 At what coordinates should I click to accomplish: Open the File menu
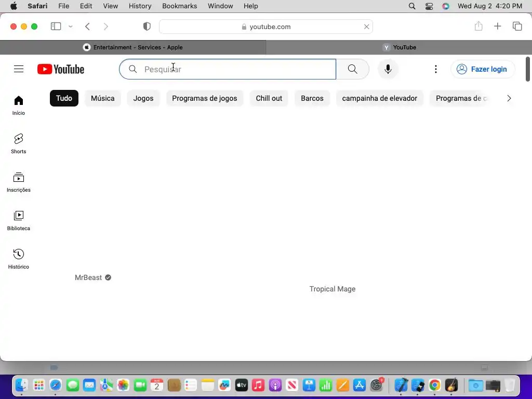pyautogui.click(x=63, y=6)
